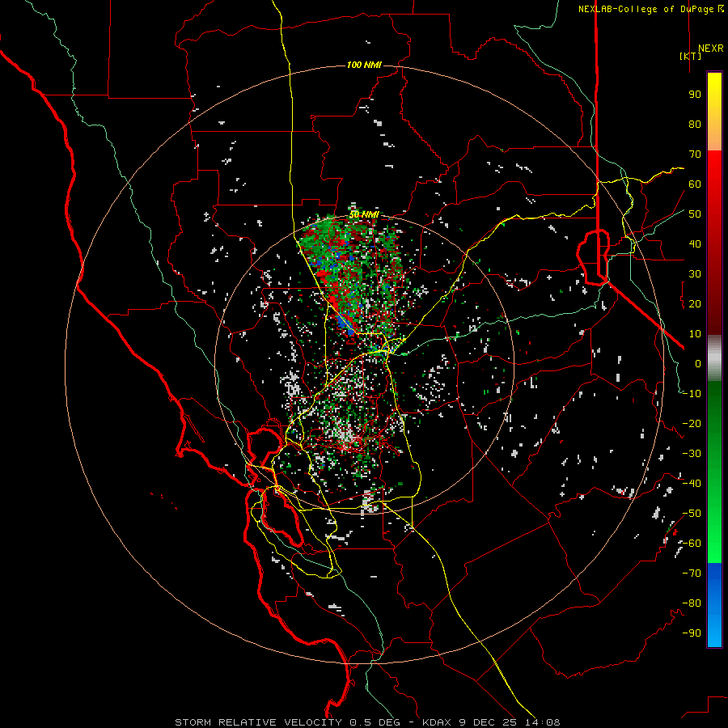Click the -50 scale value
The width and height of the screenshot is (728, 728).
click(692, 514)
